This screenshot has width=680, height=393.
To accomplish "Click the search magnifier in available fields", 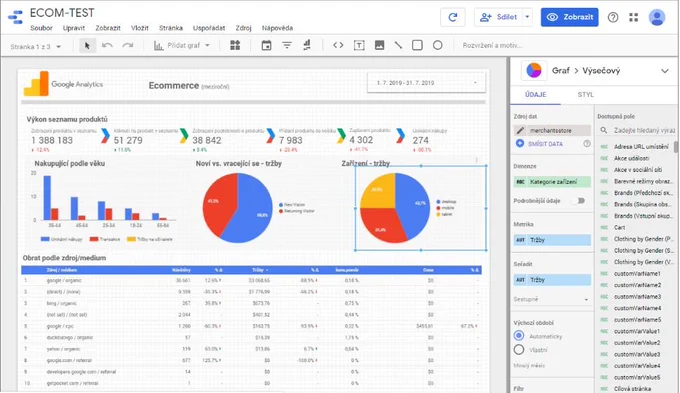I will 604,130.
